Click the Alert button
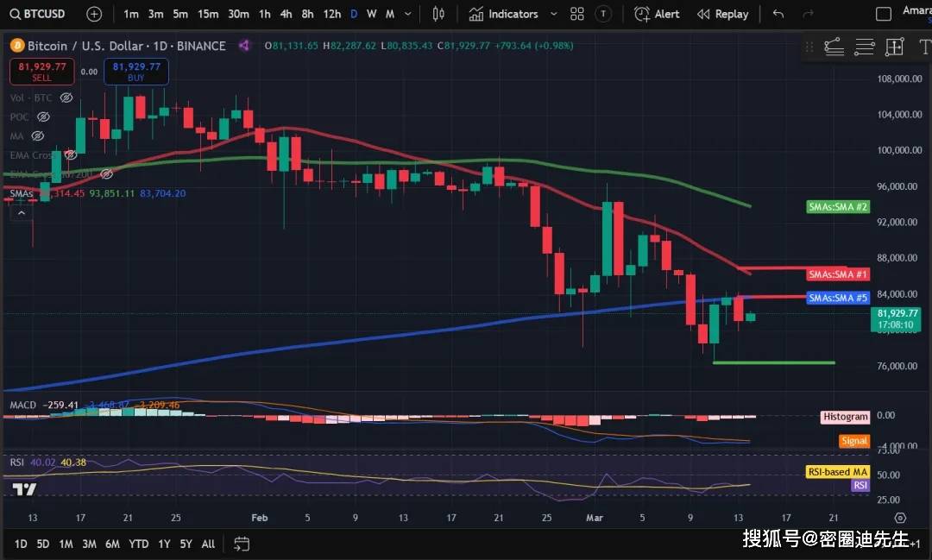The image size is (932, 560). [x=656, y=14]
